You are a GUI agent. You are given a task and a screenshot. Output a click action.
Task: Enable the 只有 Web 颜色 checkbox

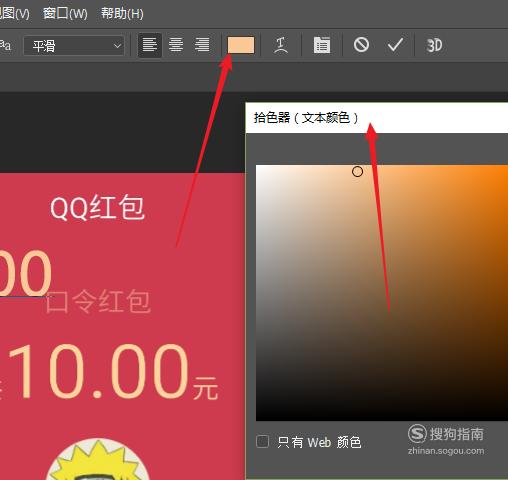click(x=263, y=442)
